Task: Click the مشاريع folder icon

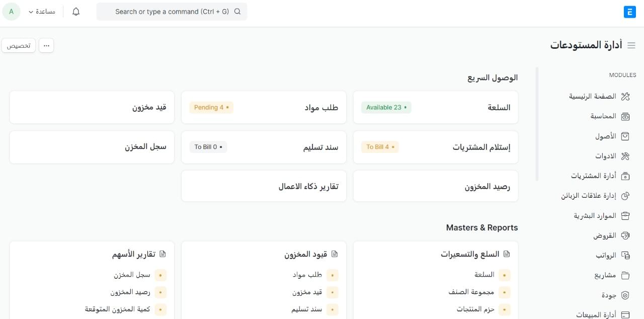Action: click(x=625, y=275)
